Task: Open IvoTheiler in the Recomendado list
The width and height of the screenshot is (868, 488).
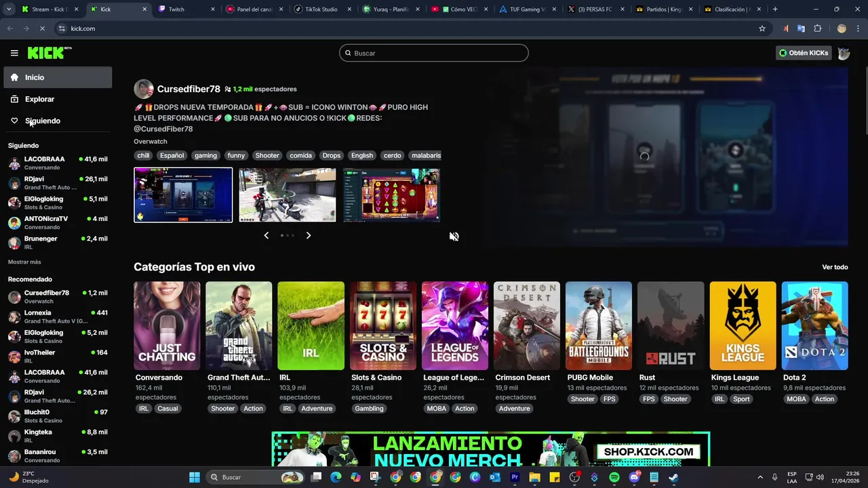Action: (58, 356)
